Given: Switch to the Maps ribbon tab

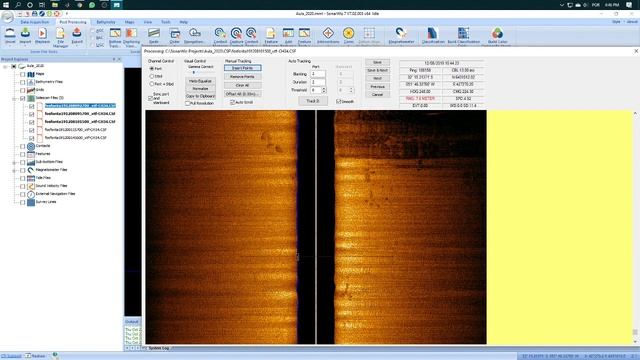Looking at the screenshot, I should coord(130,22).
